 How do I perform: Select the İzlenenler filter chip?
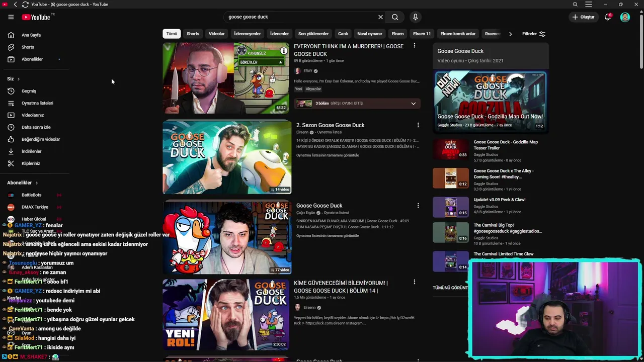click(x=279, y=34)
